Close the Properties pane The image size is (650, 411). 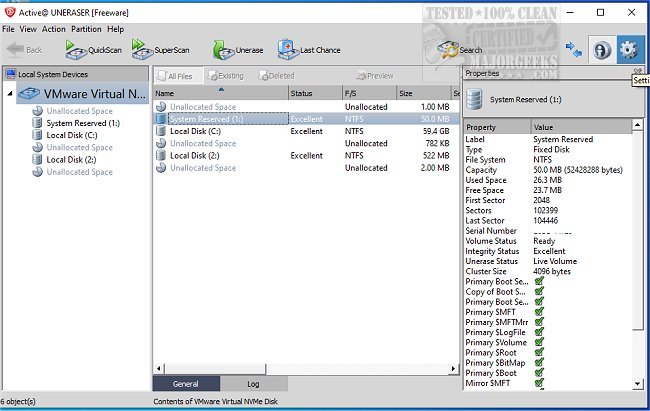pos(638,71)
